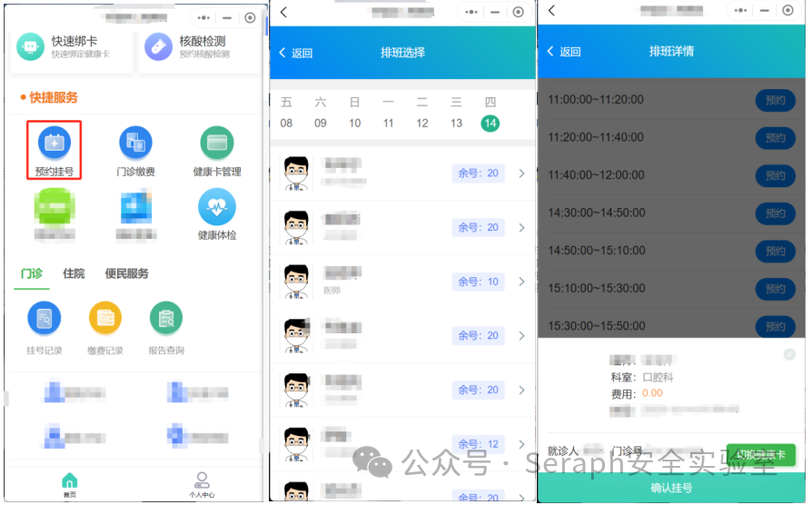This screenshot has width=812, height=505.
Task: Expand chevron of first doctor row
Action: [x=521, y=173]
